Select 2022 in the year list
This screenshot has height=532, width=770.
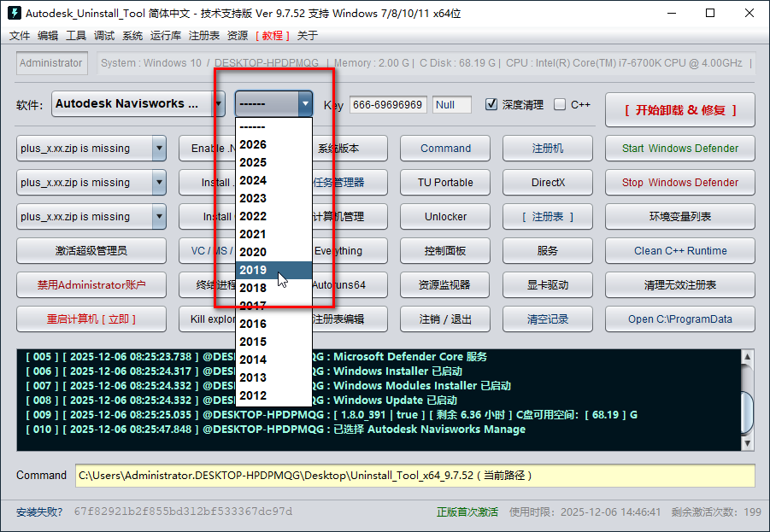coord(273,216)
